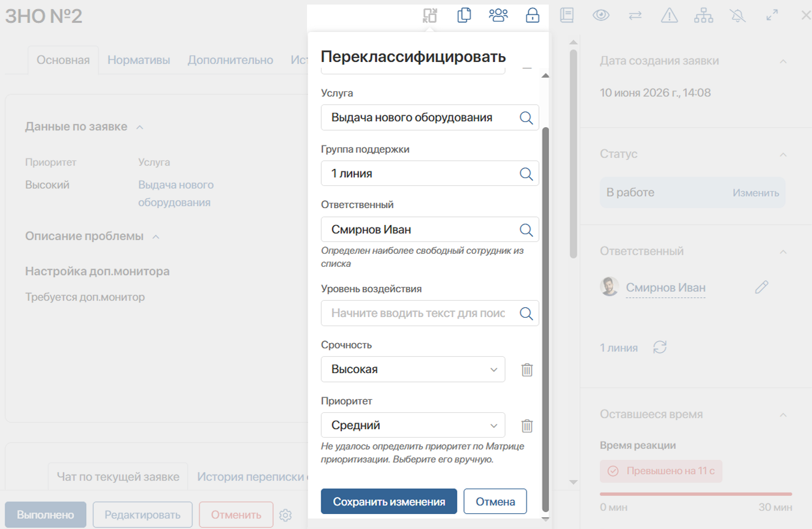Viewport: 812px width, 529px height.
Task: Open the knowledge book icon
Action: (x=567, y=15)
